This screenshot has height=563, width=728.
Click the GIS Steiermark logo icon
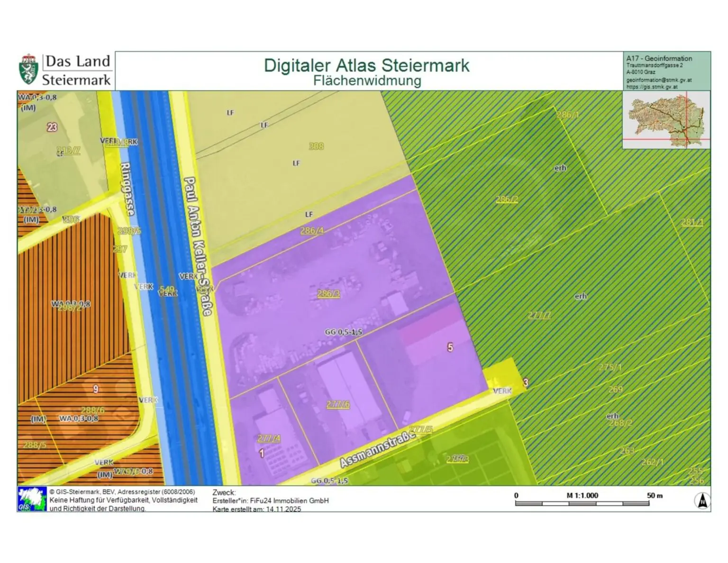tap(32, 499)
